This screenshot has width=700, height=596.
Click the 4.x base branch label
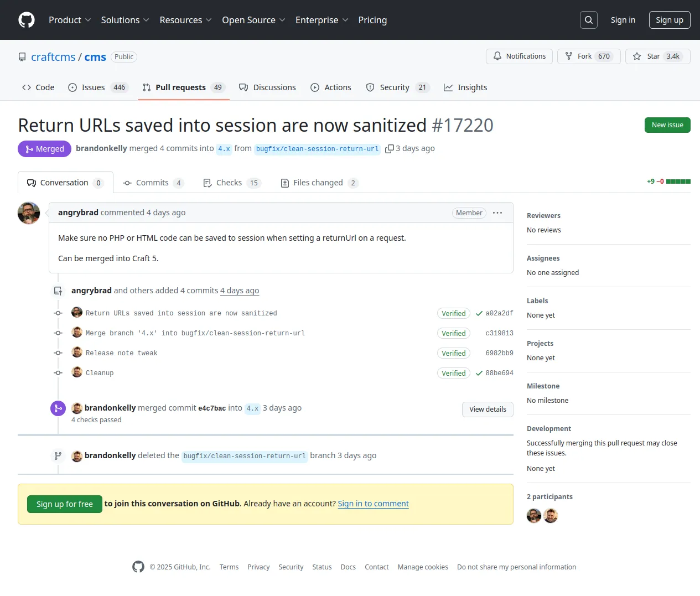tap(224, 149)
